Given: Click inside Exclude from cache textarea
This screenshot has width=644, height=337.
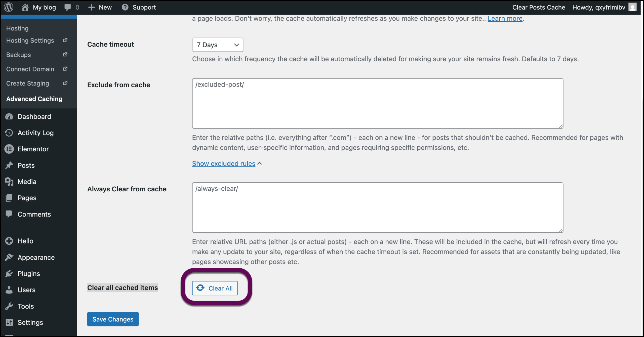Looking at the screenshot, I should [x=377, y=103].
